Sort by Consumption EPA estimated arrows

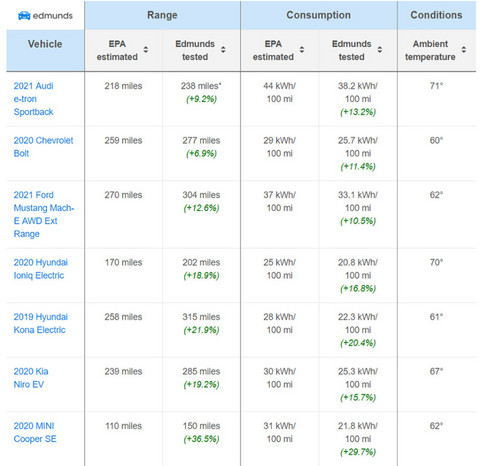click(x=302, y=50)
